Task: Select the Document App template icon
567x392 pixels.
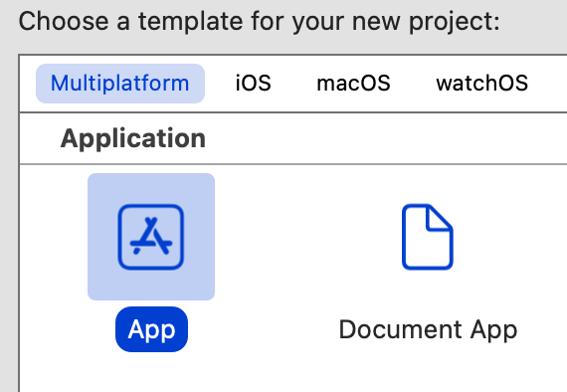Action: point(428,237)
